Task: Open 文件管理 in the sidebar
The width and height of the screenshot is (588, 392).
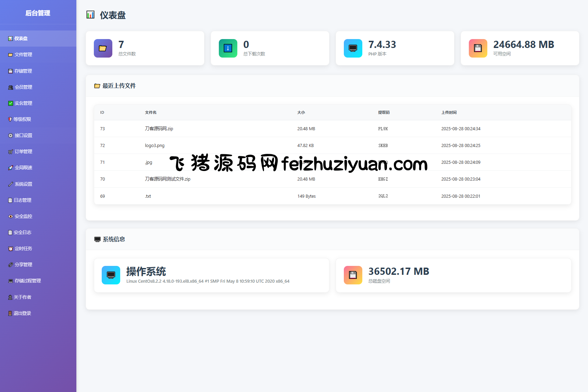Action: pyautogui.click(x=23, y=55)
